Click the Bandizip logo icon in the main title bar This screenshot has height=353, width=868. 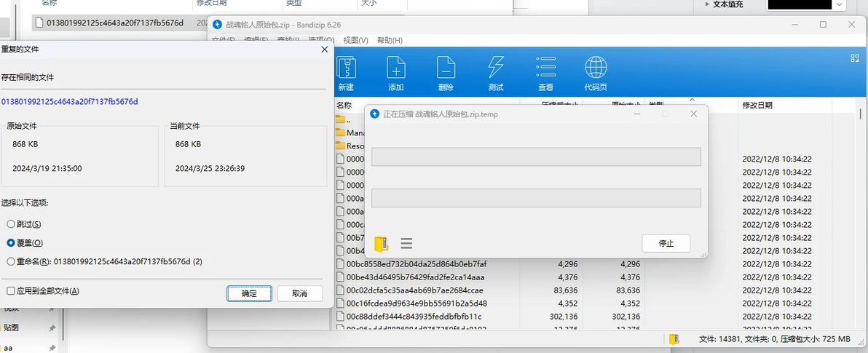216,24
